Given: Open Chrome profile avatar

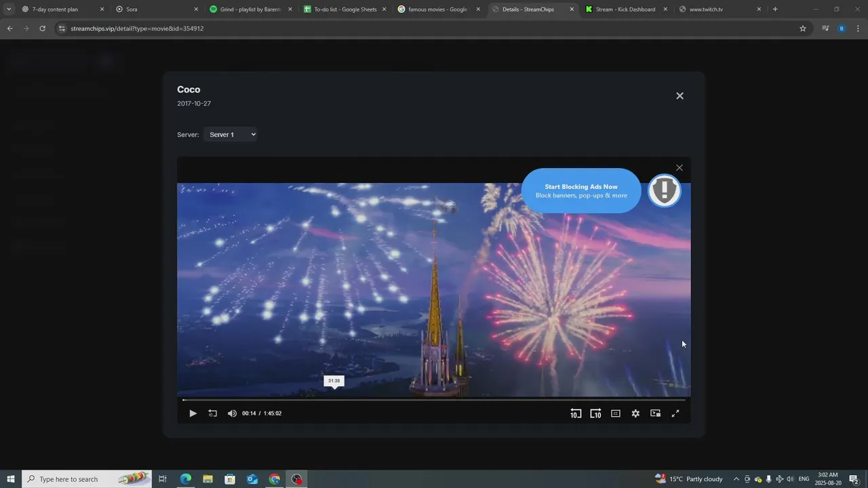Looking at the screenshot, I should pyautogui.click(x=842, y=28).
